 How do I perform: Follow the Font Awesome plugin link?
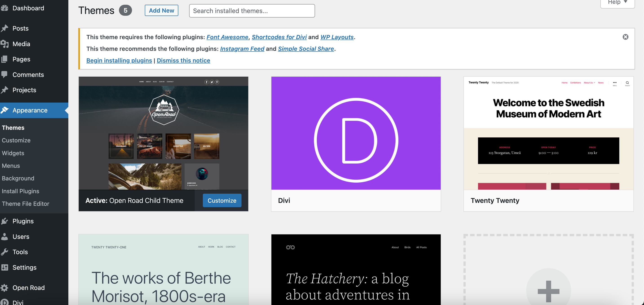pos(227,37)
